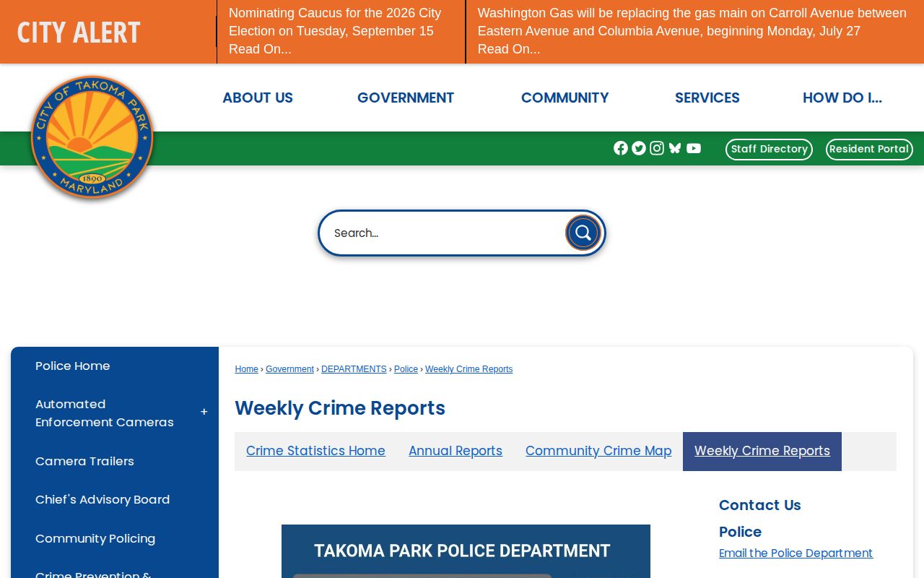Open the YouTube icon link
This screenshot has height=578, width=924.
(x=694, y=148)
